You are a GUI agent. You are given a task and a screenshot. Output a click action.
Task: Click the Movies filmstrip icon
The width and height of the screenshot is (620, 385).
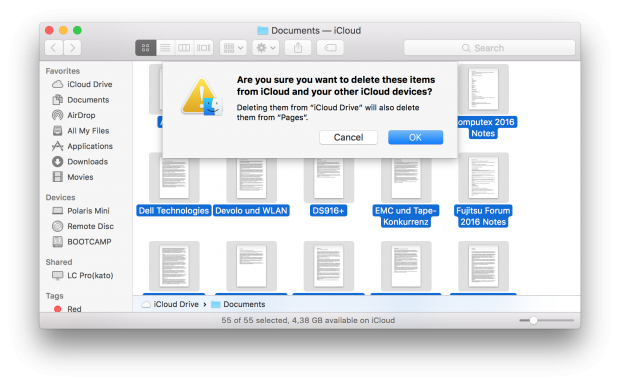[x=58, y=177]
